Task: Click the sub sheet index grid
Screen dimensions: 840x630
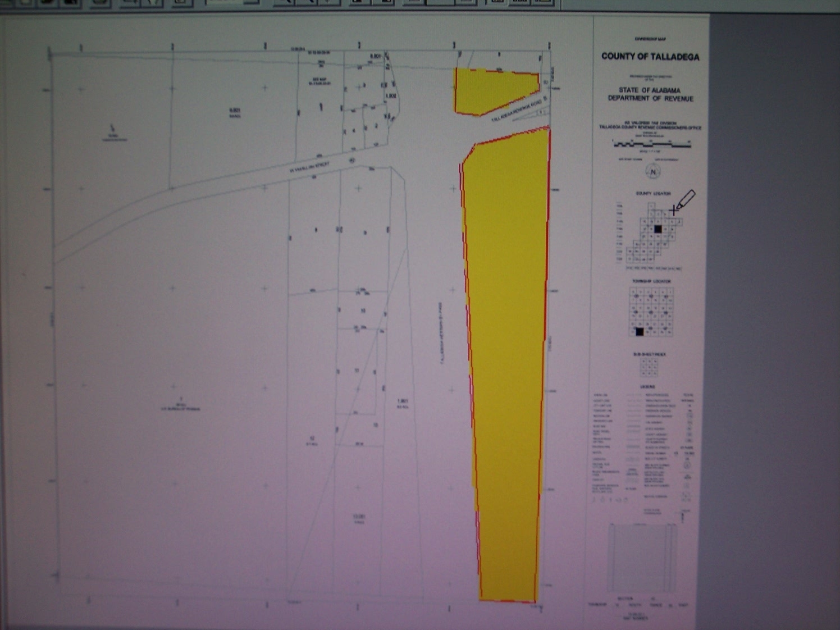Action: click(x=649, y=368)
